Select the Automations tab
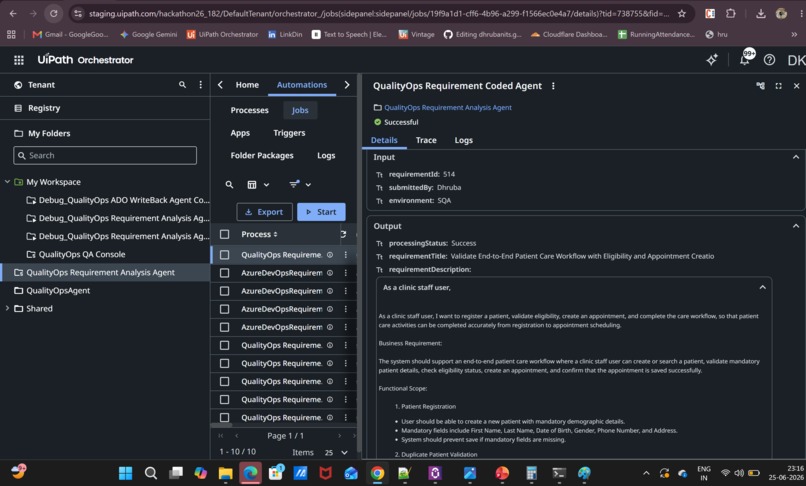Image resolution: width=806 pixels, height=486 pixels. (302, 85)
